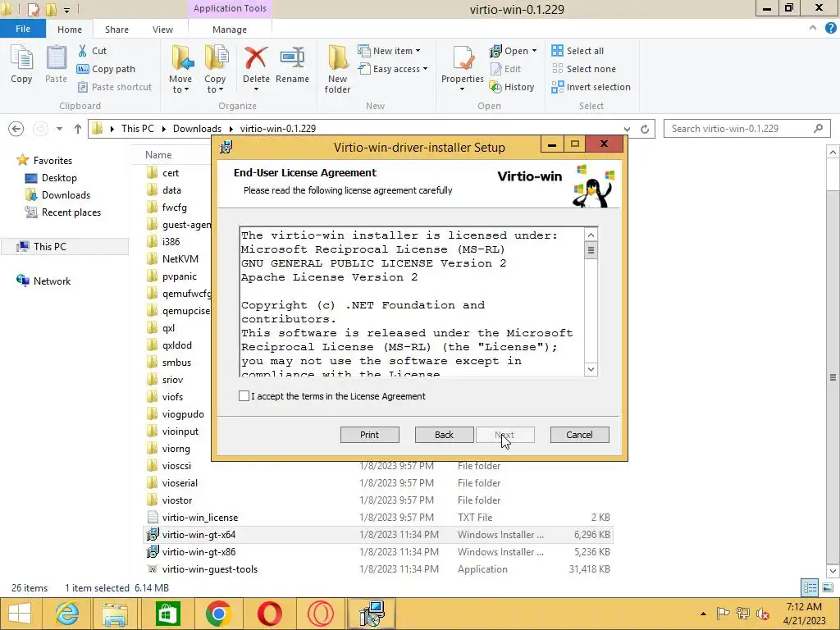
Task: Expand the address bar history dropdown
Action: point(627,129)
